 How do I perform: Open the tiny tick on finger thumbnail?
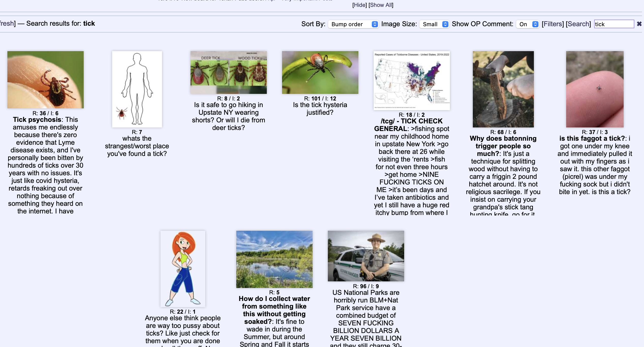[x=595, y=89]
